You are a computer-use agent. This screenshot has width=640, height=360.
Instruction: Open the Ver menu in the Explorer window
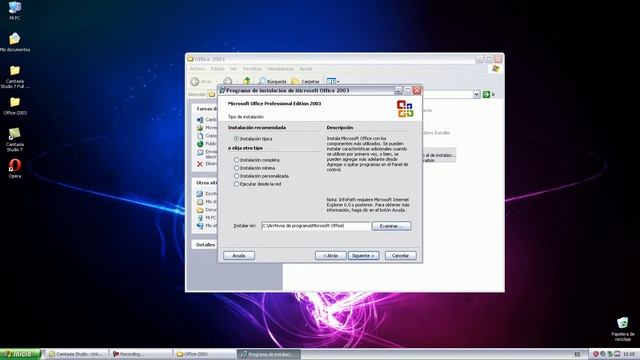[x=233, y=69]
